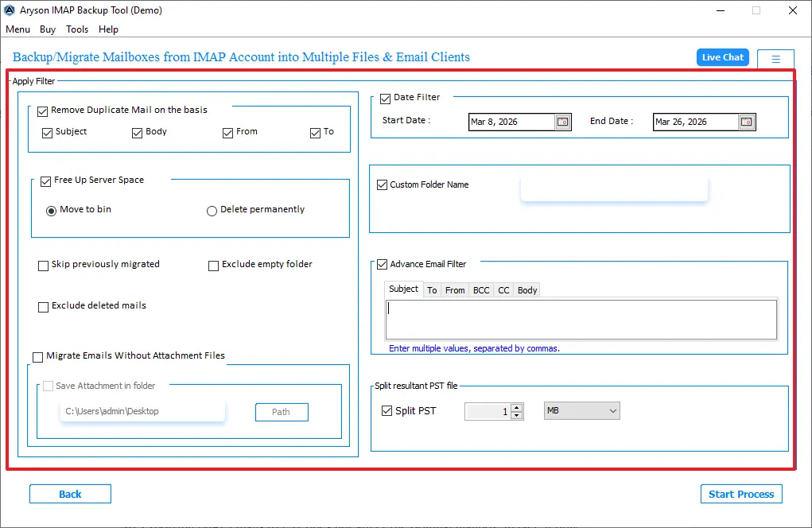Image resolution: width=812 pixels, height=528 pixels.
Task: Tick the Exclude empty folder checkbox
Action: 213,266
